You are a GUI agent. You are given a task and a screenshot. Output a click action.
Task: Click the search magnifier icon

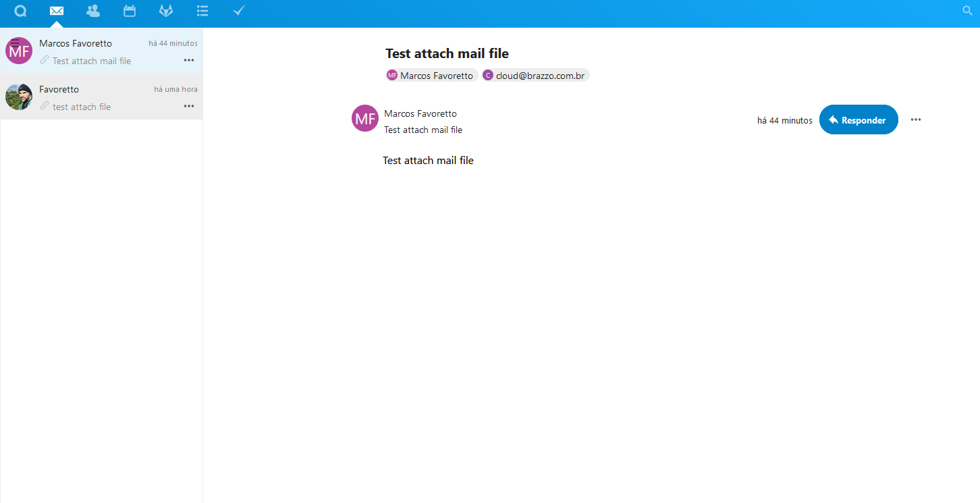point(967,11)
